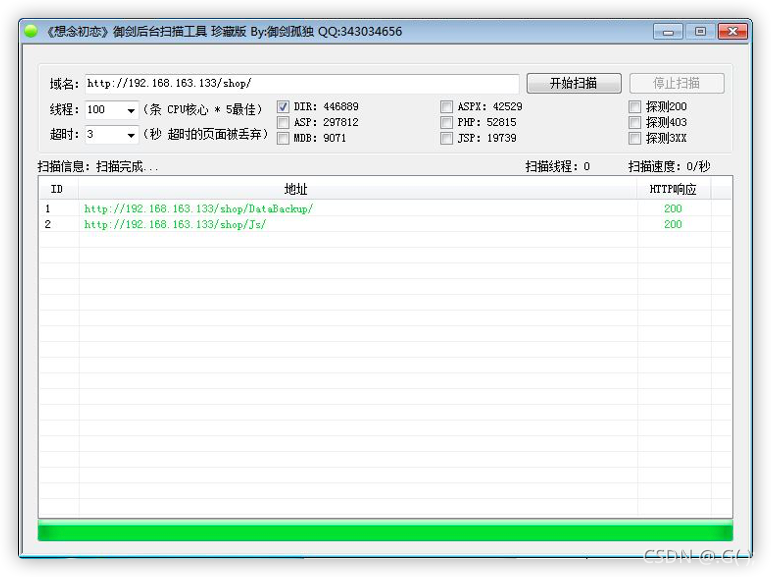771x577 pixels.
Task: Tick the 探测3XX checkbox
Action: 635,138
